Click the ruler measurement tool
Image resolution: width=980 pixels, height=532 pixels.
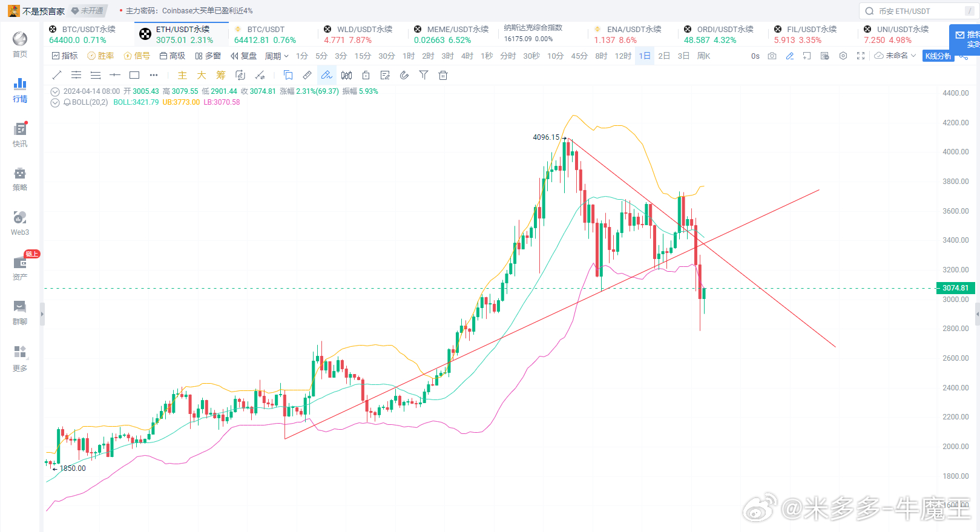pos(307,75)
